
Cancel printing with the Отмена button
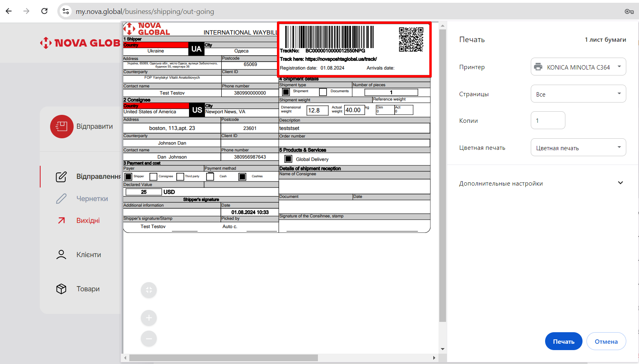pyautogui.click(x=606, y=341)
